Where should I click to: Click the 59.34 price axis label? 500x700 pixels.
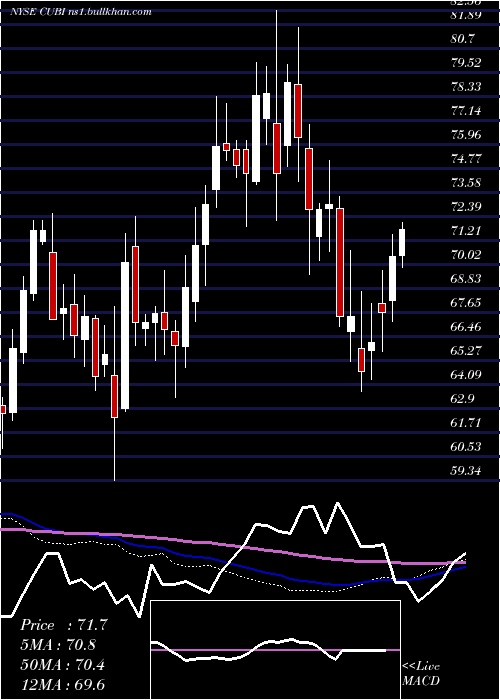pos(466,471)
